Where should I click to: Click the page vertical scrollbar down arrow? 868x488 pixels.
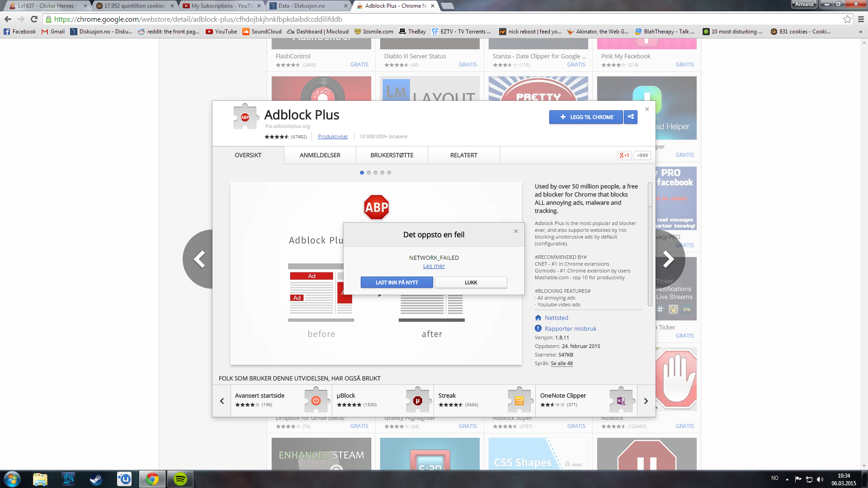pyautogui.click(x=864, y=466)
